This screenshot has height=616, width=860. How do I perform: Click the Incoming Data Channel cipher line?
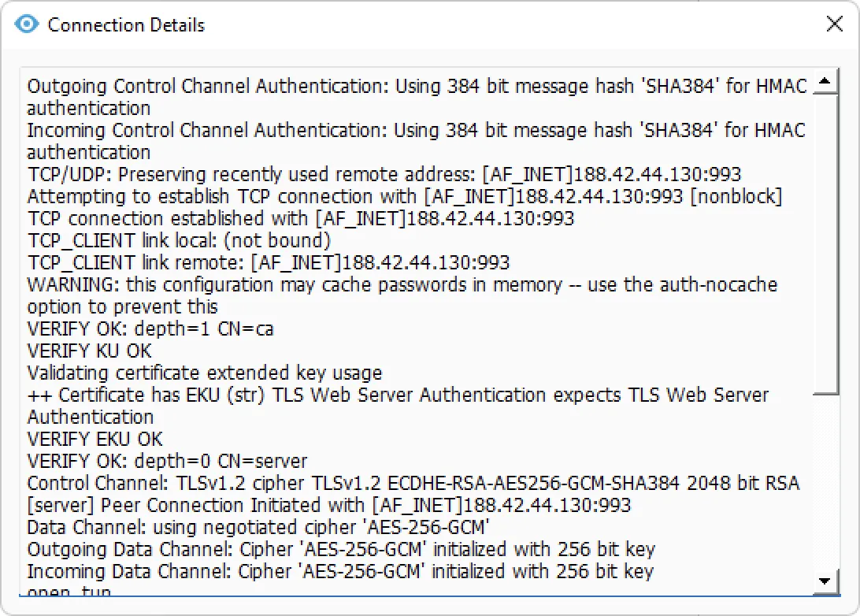(x=315, y=571)
